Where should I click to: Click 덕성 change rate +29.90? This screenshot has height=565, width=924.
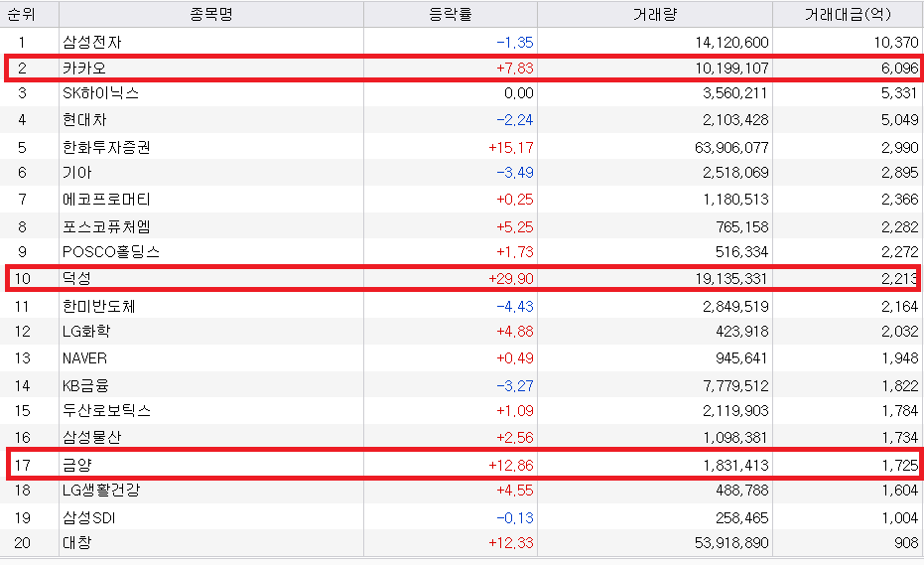[x=511, y=278]
